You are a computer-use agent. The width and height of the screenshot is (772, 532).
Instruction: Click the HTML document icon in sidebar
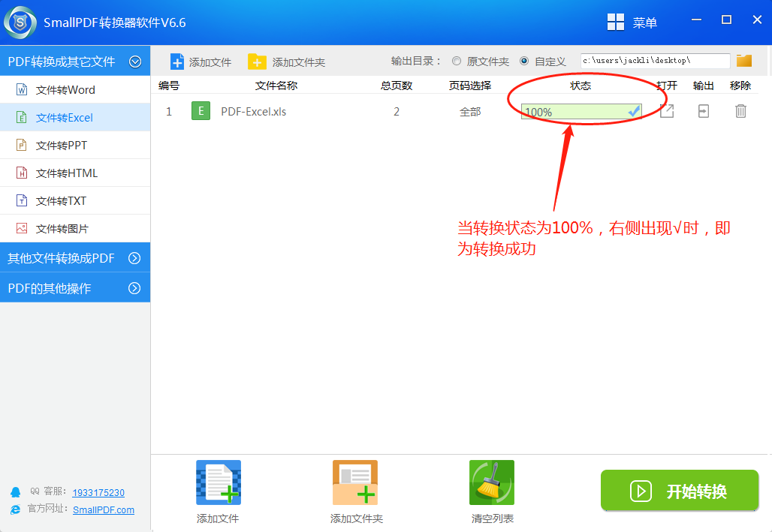click(22, 173)
